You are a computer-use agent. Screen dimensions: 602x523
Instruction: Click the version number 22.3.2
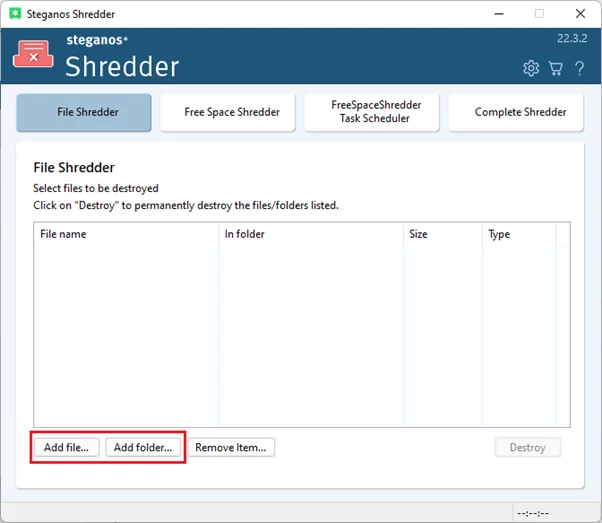[572, 38]
